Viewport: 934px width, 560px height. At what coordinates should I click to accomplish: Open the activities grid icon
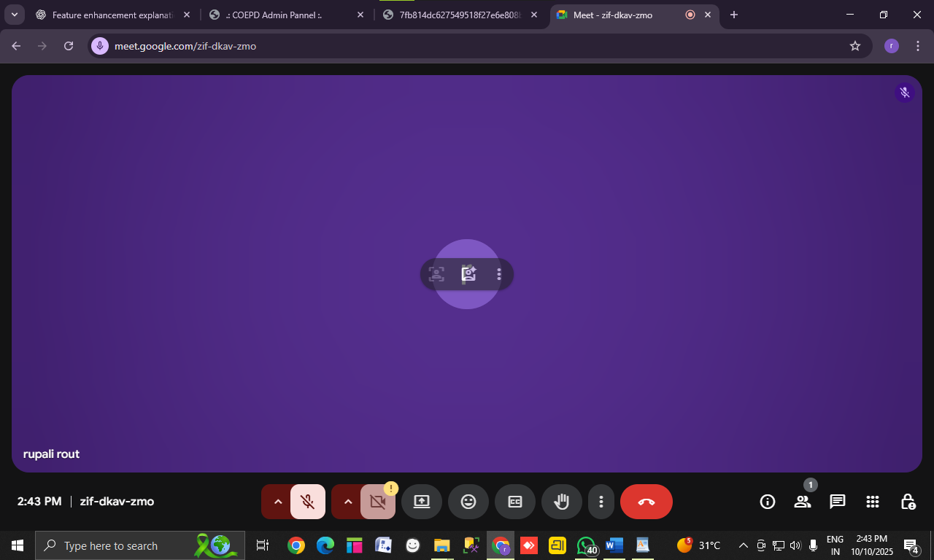pos(872,502)
